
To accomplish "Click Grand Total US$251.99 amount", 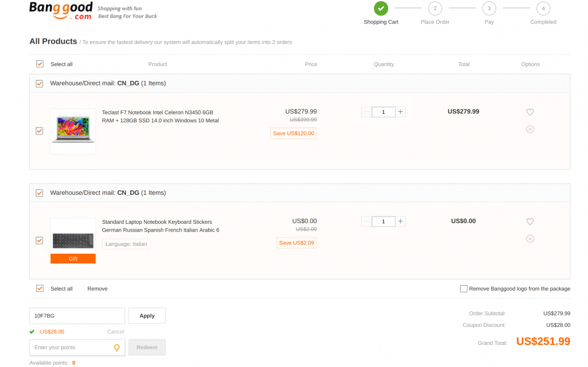I will [x=543, y=341].
